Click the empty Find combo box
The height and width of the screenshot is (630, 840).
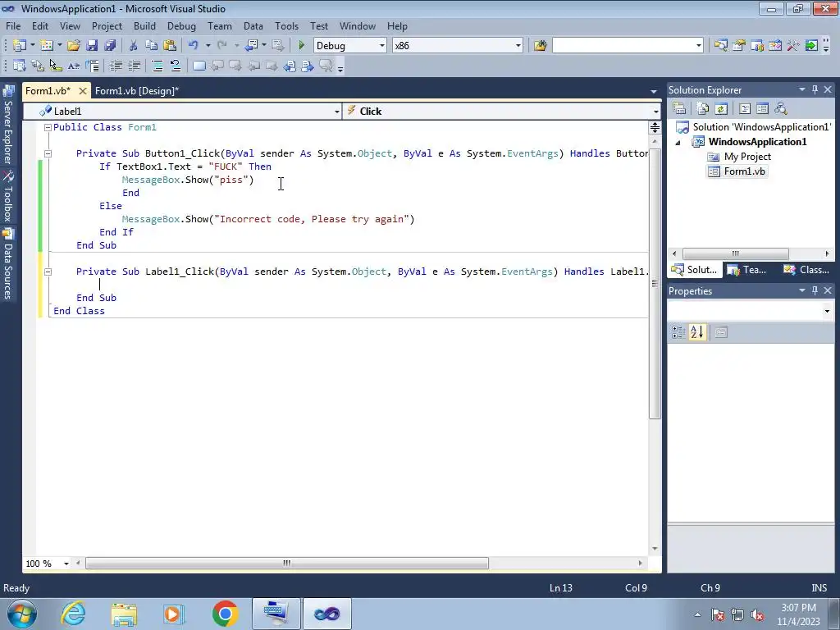click(628, 46)
